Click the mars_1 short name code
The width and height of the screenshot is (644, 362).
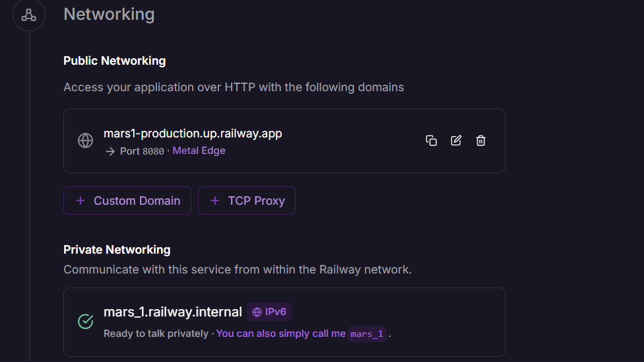click(367, 334)
